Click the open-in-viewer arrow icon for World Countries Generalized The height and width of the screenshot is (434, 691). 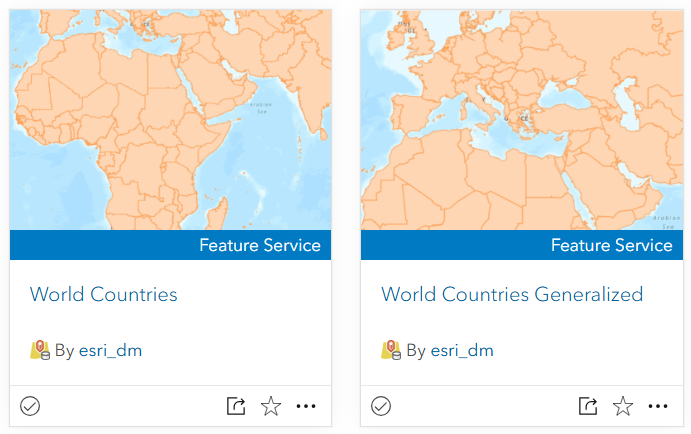click(x=588, y=406)
